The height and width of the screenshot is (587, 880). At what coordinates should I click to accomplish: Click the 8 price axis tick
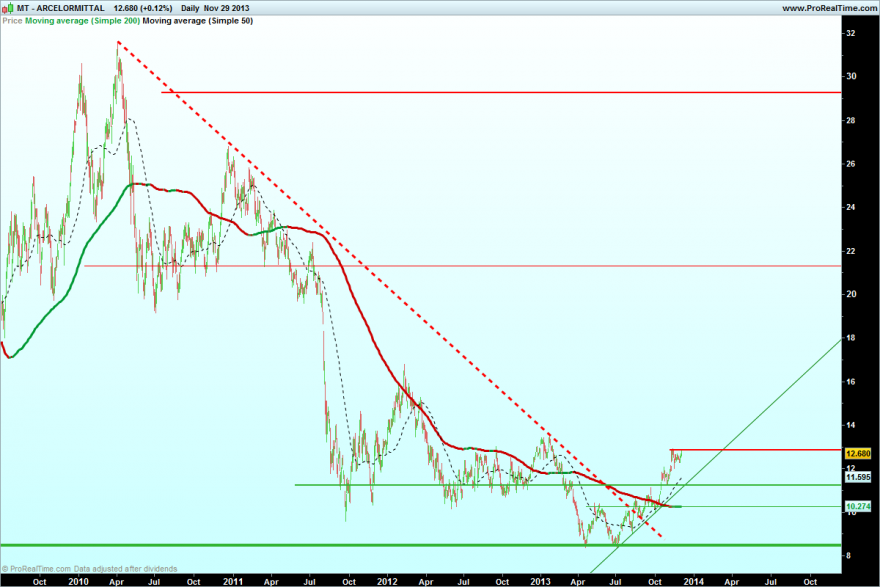coord(849,556)
